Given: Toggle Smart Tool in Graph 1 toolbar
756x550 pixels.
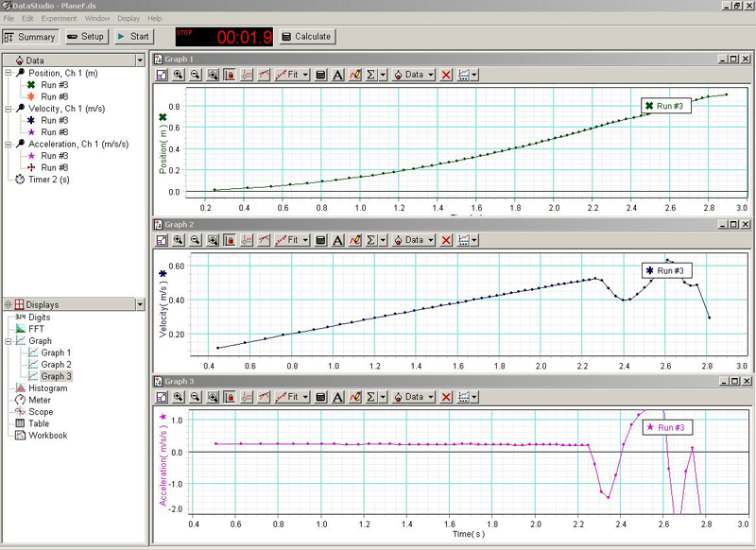Looking at the screenshot, I should tap(247, 75).
